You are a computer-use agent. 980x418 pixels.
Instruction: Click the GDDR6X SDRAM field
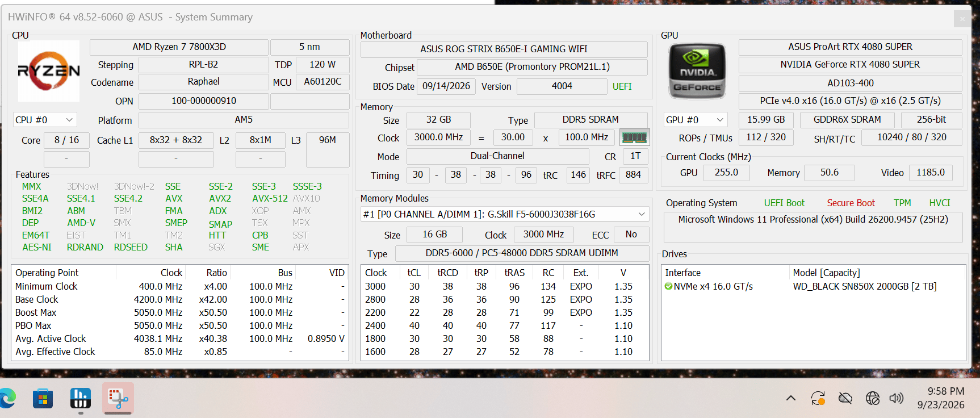847,120
